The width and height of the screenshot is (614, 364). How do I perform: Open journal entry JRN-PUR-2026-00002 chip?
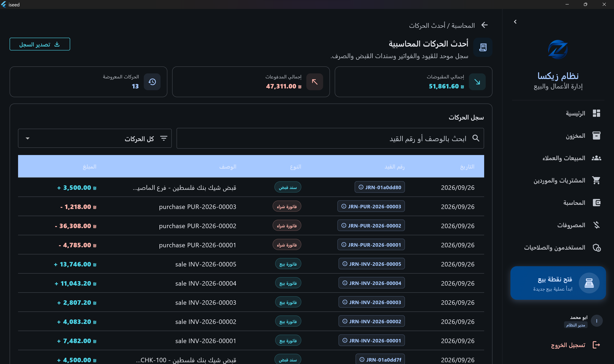(371, 225)
